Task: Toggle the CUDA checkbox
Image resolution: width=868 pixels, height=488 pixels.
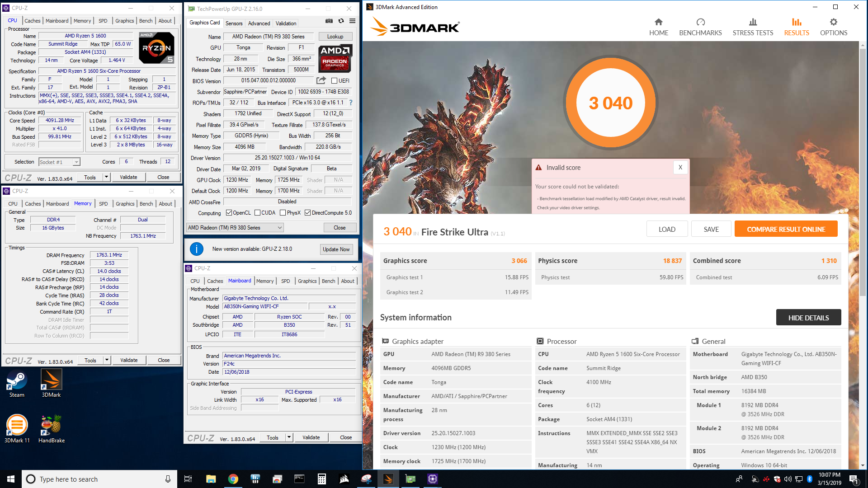Action: click(x=257, y=213)
